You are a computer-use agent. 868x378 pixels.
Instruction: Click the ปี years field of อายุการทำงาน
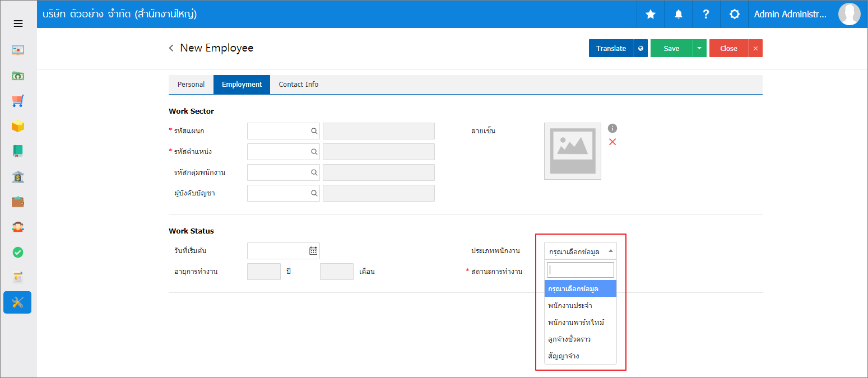coord(264,272)
